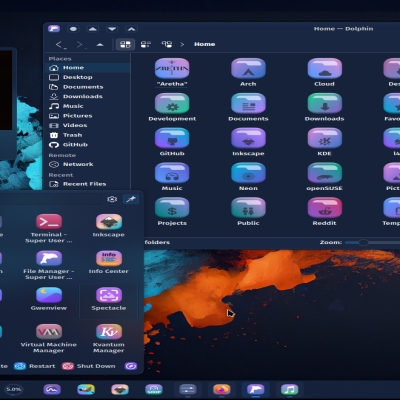Open Virtual Machine Manager
This screenshot has height=400, width=400.
coord(49,338)
